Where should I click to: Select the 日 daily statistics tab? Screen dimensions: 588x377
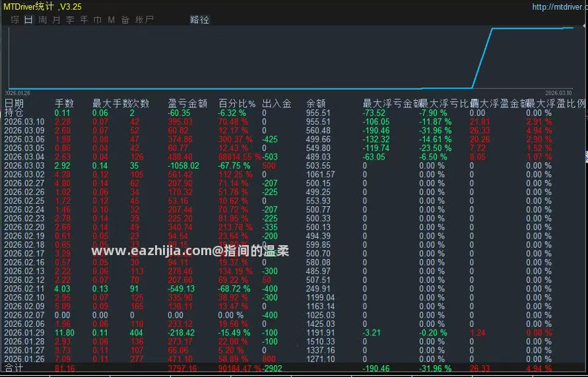coord(28,20)
